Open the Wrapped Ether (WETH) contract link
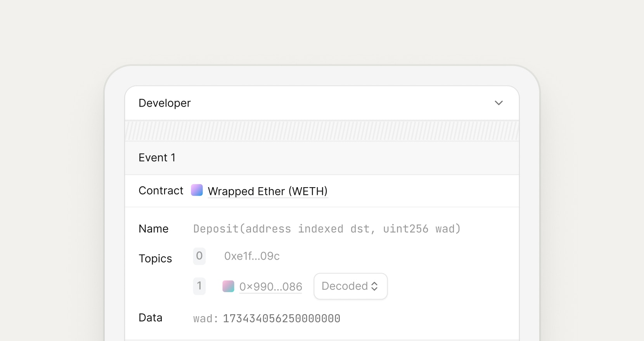Image resolution: width=644 pixels, height=341 pixels. click(268, 191)
